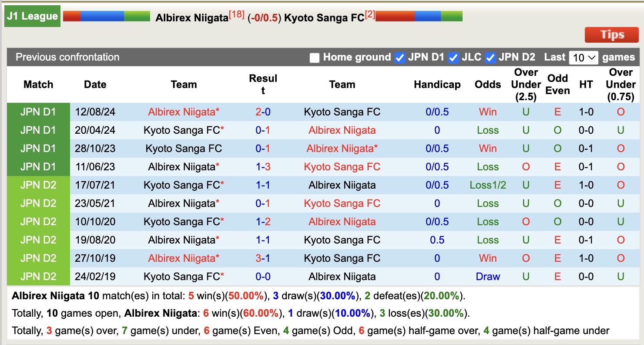The width and height of the screenshot is (644, 345).
Task: Select the 2-0 result of the 12/08/24 match
Action: [x=262, y=112]
